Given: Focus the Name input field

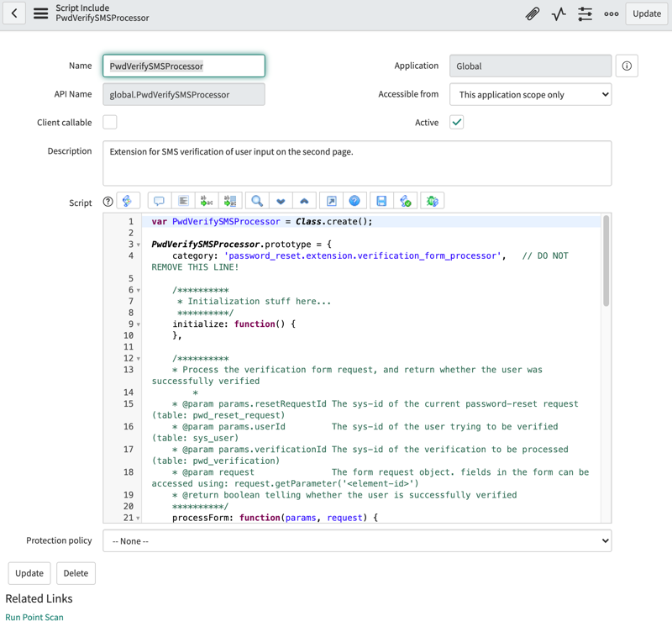Looking at the screenshot, I should coord(184,66).
